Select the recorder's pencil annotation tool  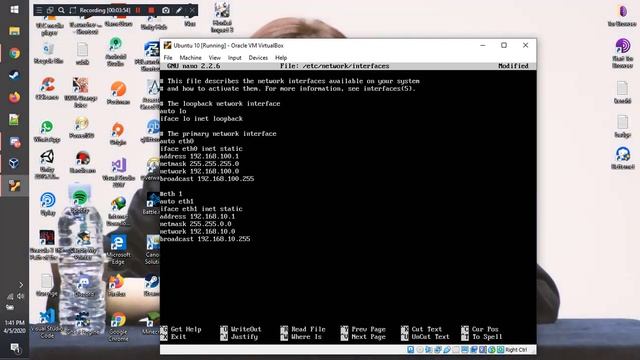point(179,10)
